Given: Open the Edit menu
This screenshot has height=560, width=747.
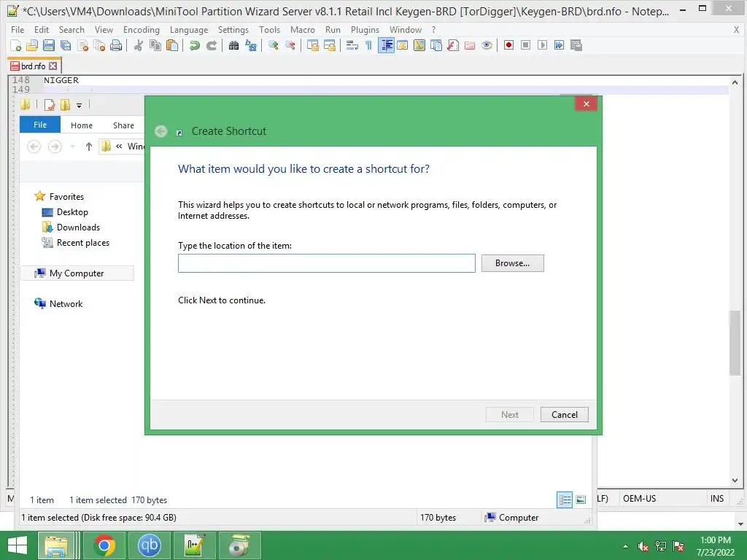Looking at the screenshot, I should click(42, 29).
